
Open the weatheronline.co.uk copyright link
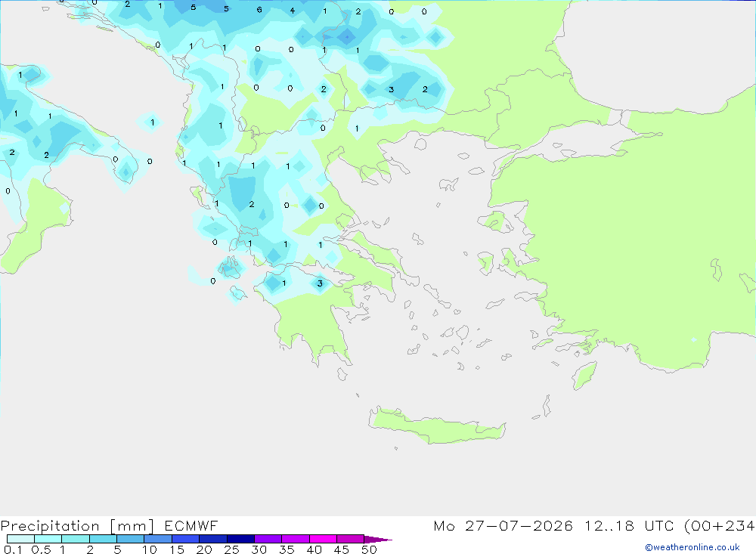point(692,547)
